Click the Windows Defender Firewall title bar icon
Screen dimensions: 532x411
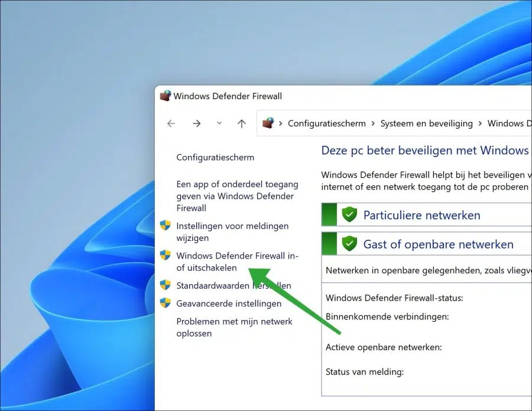click(166, 96)
